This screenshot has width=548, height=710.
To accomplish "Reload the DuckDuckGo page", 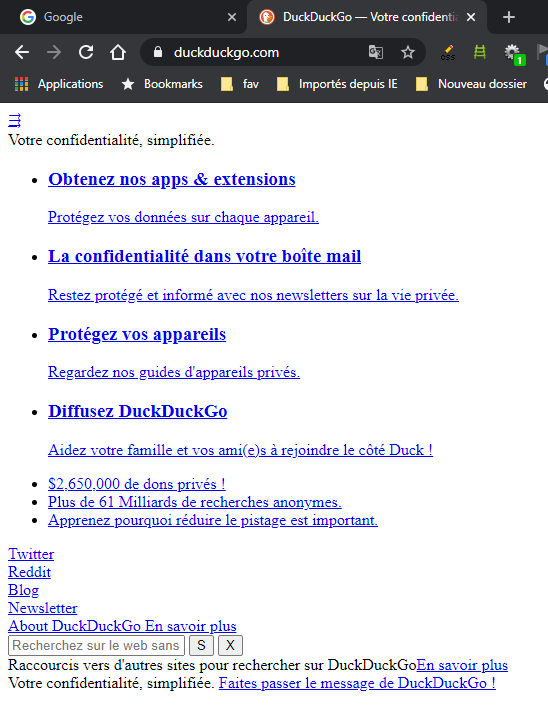I will [86, 53].
